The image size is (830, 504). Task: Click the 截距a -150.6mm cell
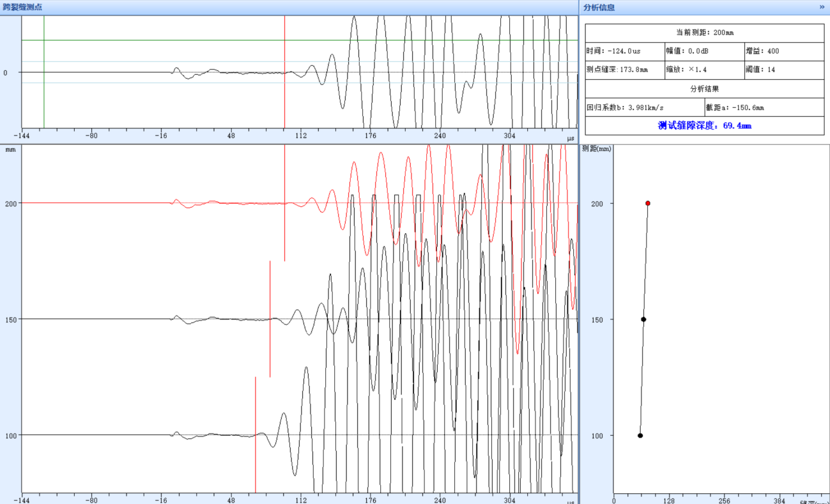764,107
